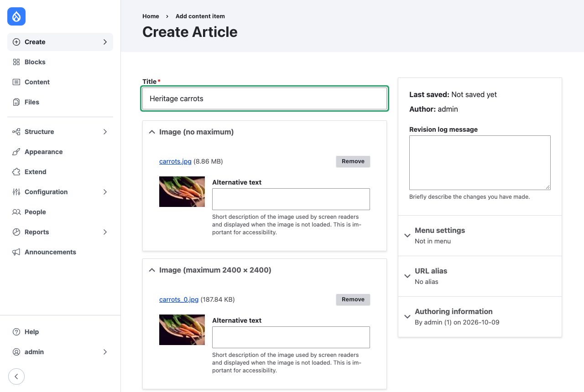The image size is (584, 392).
Task: Click the Create plus icon
Action: pyautogui.click(x=16, y=42)
